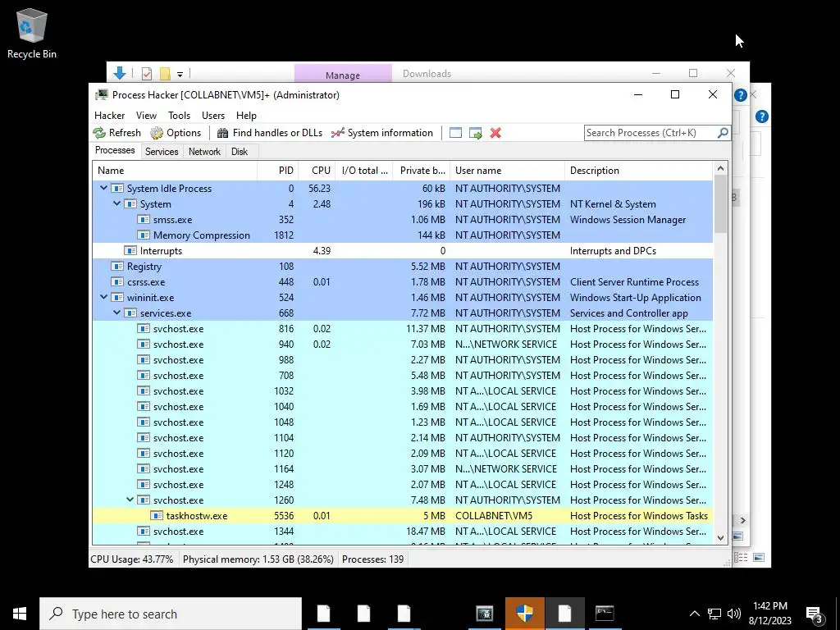
Task: Click the Windows Security shield taskbar icon
Action: [524, 614]
